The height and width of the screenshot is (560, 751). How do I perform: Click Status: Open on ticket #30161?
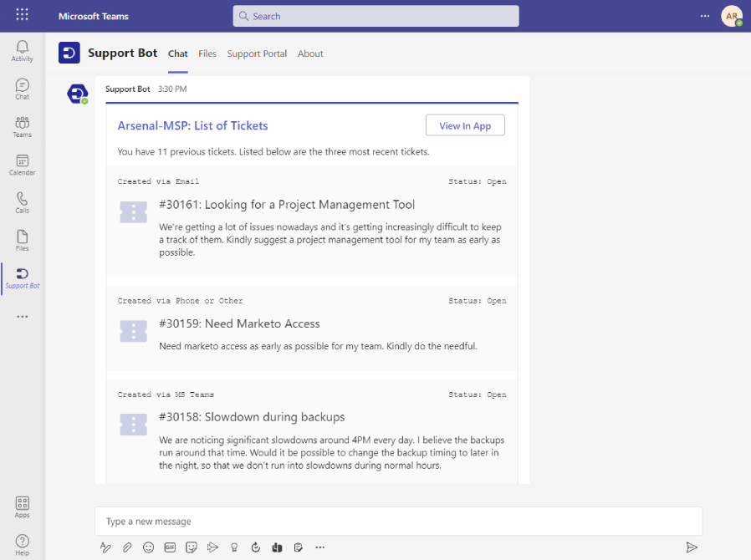point(477,181)
